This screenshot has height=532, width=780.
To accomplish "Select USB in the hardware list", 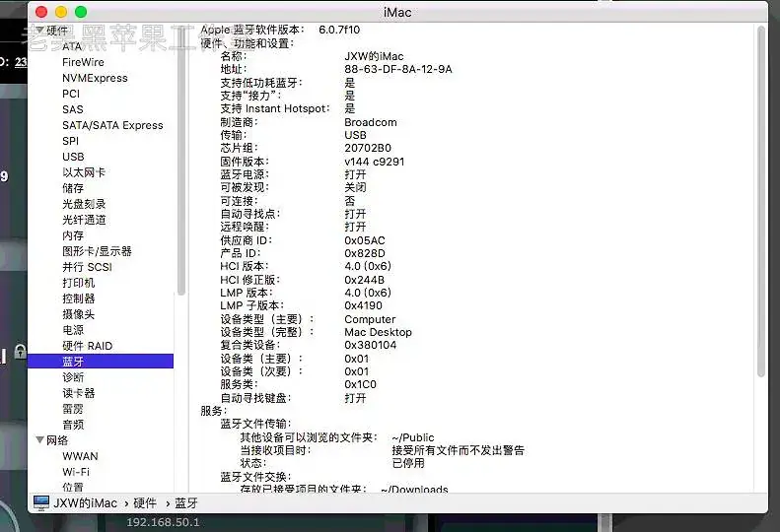I will [x=73, y=157].
